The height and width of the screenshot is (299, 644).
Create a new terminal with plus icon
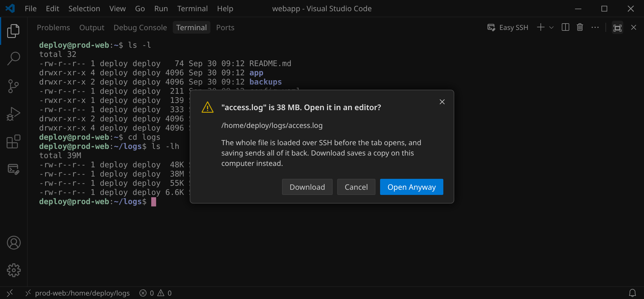tap(541, 27)
